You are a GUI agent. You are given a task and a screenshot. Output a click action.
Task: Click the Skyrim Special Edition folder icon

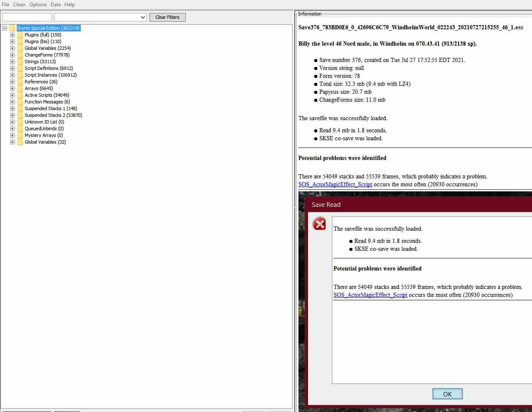(12, 28)
